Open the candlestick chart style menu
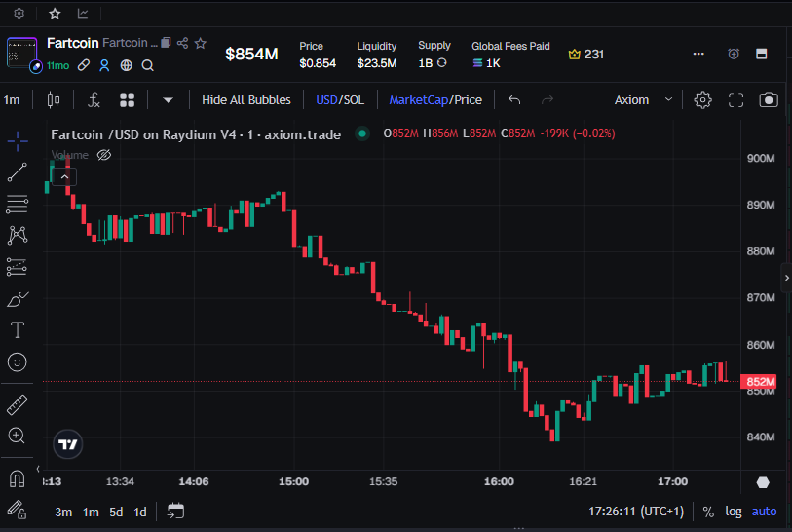 click(x=54, y=100)
